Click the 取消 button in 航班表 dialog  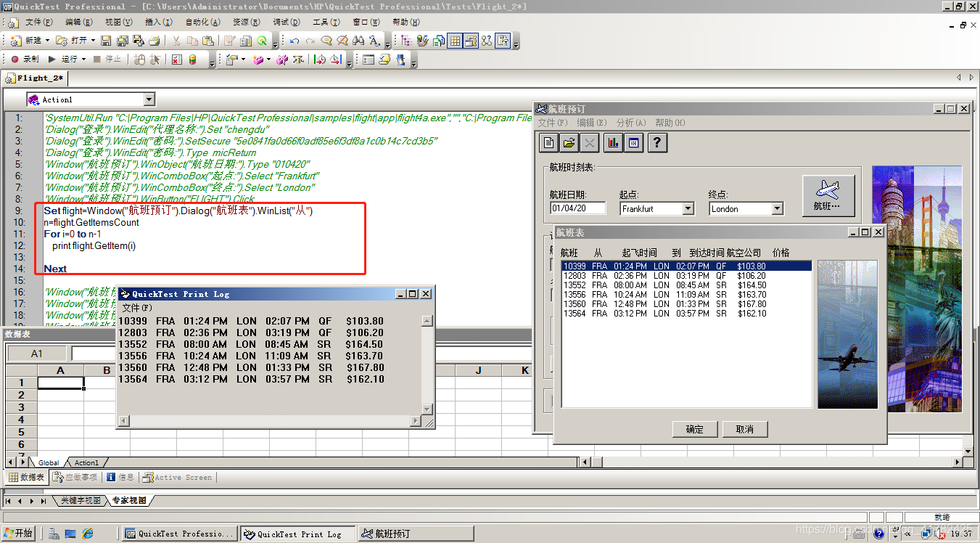click(745, 429)
